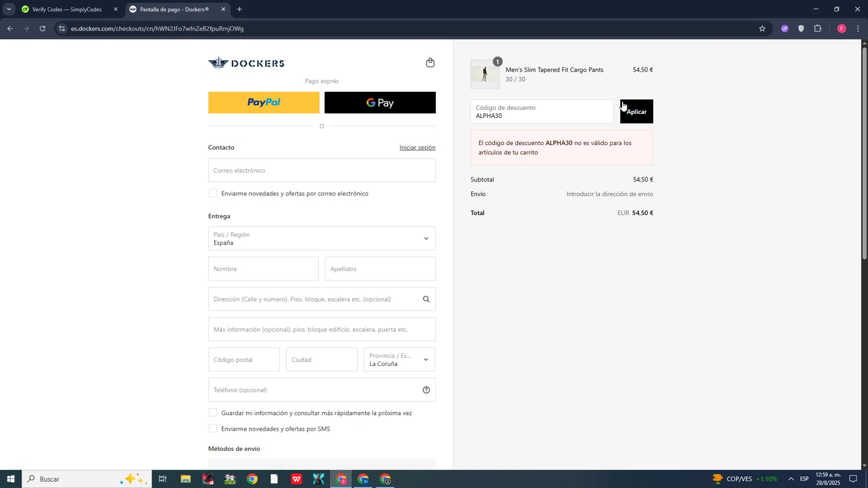Click the Introducir la dirección de envío text
Screen dimensions: 868x488
[609, 194]
